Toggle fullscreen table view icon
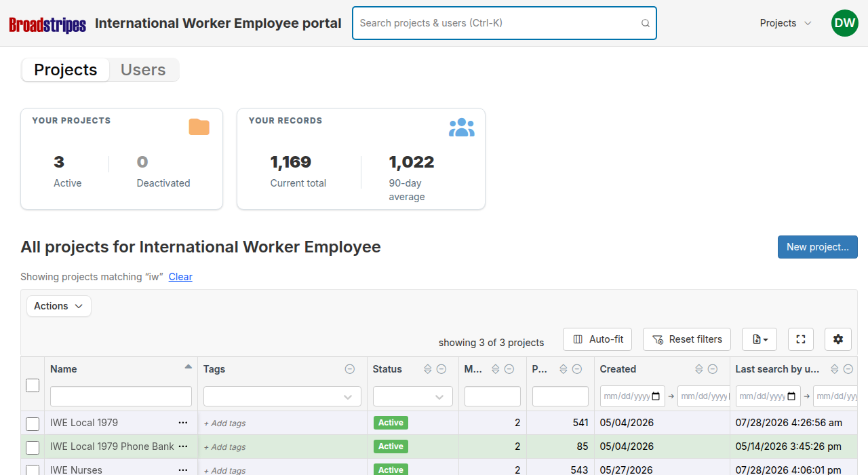The image size is (868, 475). tap(801, 339)
